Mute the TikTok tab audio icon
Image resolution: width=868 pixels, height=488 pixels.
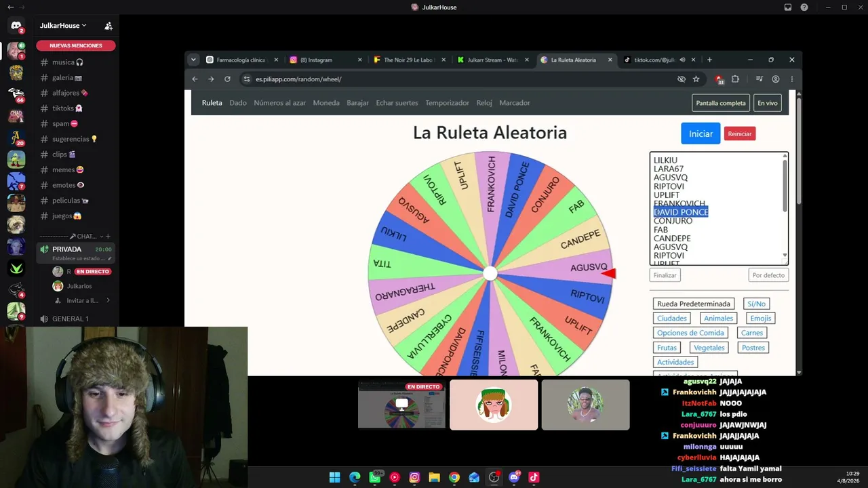(682, 60)
